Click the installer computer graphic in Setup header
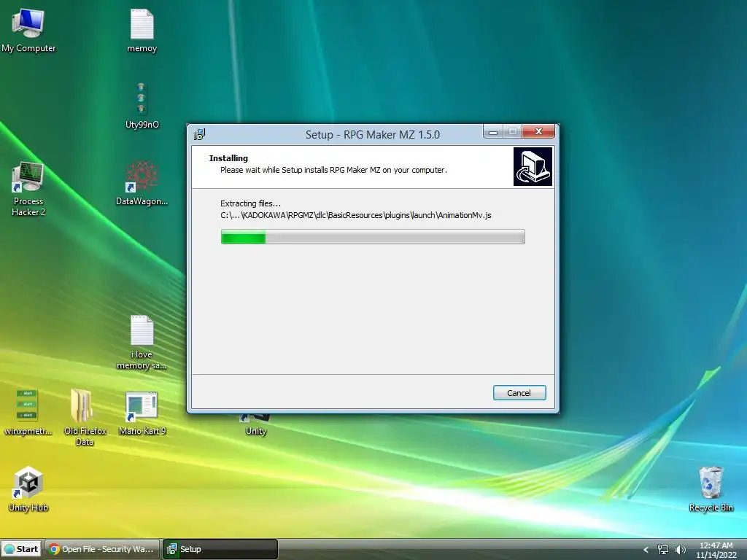The height and width of the screenshot is (560, 747). [533, 166]
